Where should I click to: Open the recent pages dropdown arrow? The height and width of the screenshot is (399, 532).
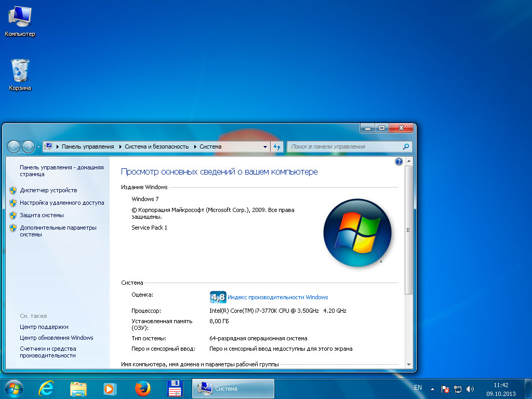point(38,147)
